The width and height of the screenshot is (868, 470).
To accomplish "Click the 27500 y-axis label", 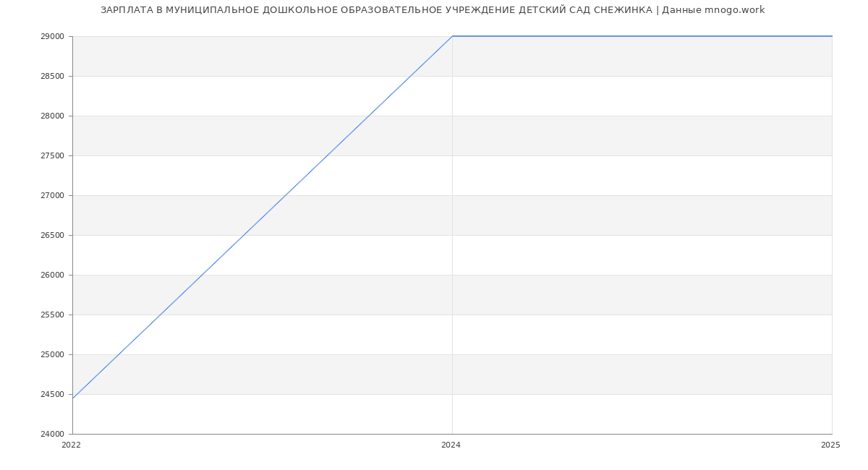I will point(52,156).
